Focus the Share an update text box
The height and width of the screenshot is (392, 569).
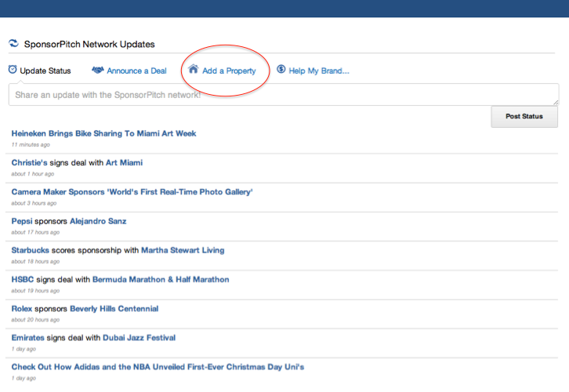click(284, 95)
